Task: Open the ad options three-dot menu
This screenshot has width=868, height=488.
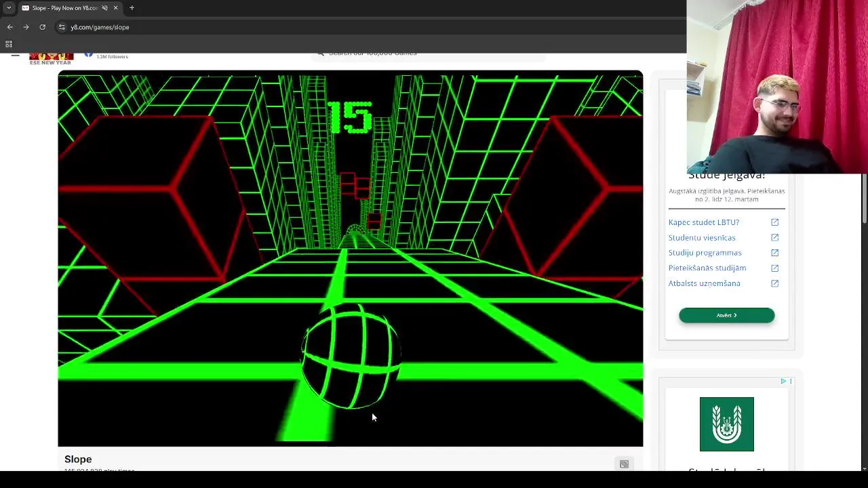Action: coord(791,382)
